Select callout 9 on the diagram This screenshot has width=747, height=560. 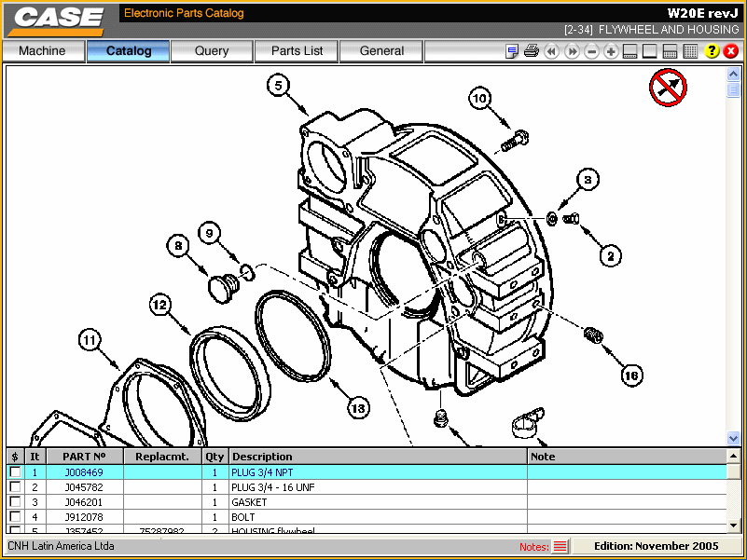[210, 233]
